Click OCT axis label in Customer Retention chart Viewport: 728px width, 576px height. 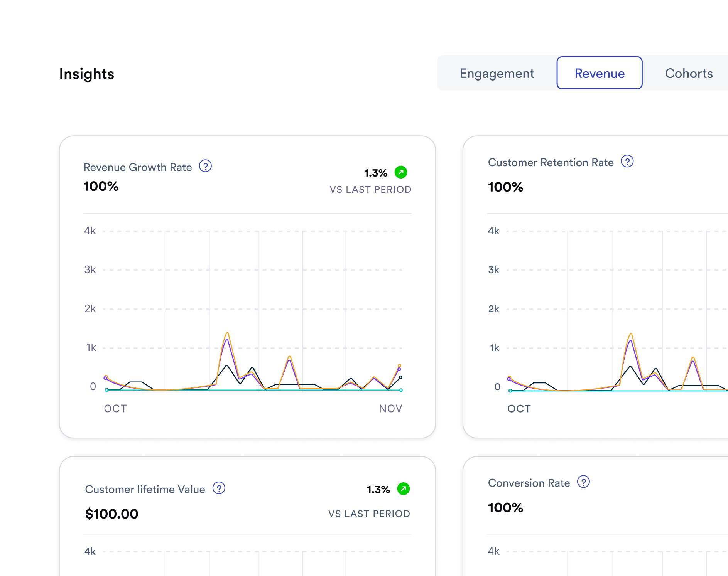519,409
